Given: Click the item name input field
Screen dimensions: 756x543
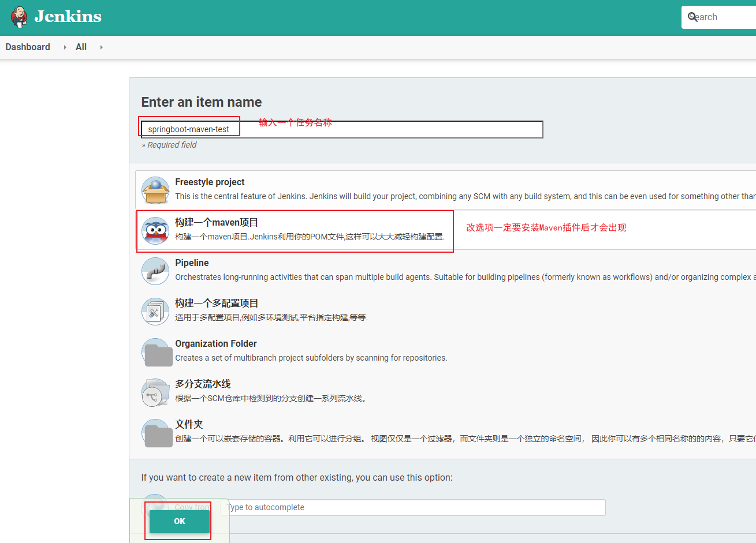Looking at the screenshot, I should point(342,129).
